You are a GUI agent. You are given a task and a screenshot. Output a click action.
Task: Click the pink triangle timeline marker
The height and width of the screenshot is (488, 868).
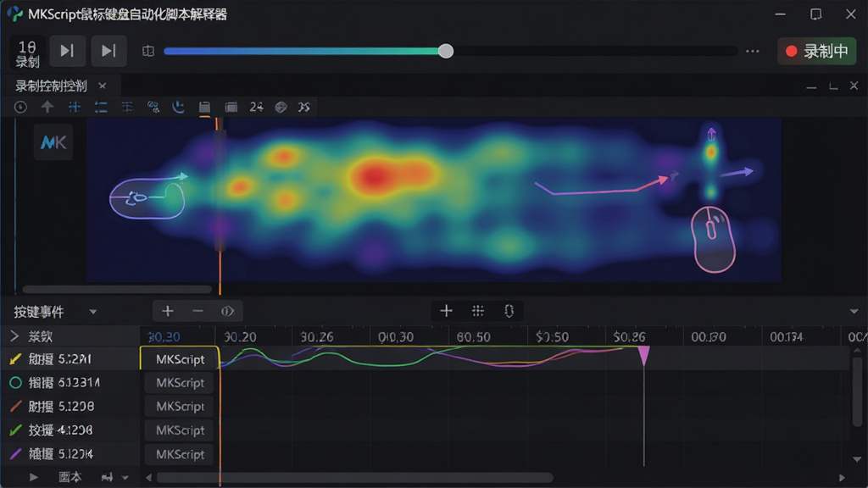(644, 355)
